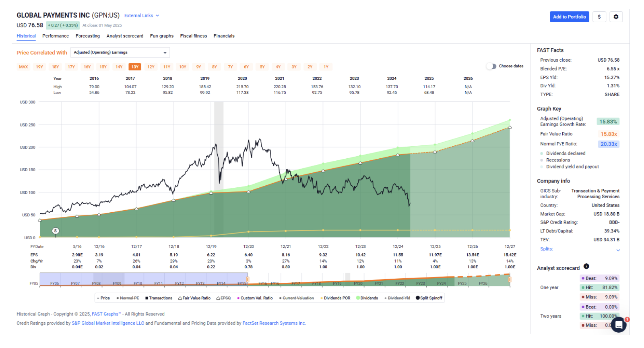Viewport: 644px width, 348px height.
Task: Toggle the Choose dates switch
Action: [491, 66]
